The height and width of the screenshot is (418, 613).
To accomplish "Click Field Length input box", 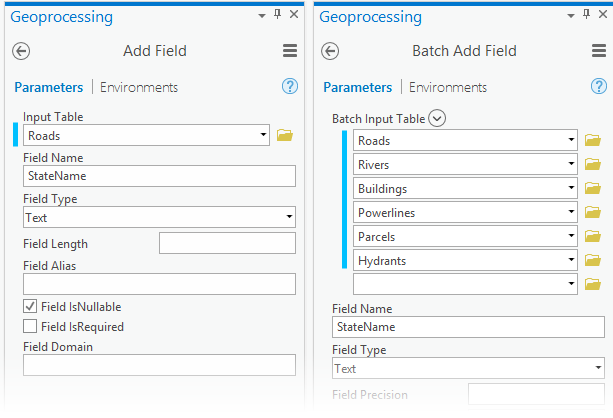I will (227, 243).
